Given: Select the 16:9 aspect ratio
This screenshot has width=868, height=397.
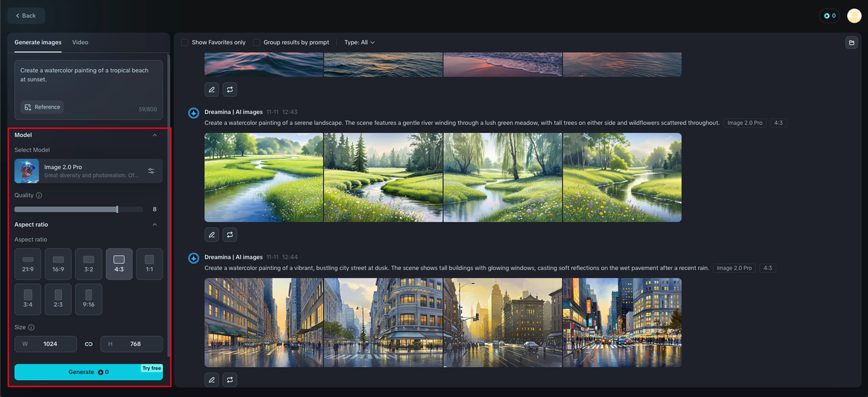Looking at the screenshot, I should click(x=58, y=264).
